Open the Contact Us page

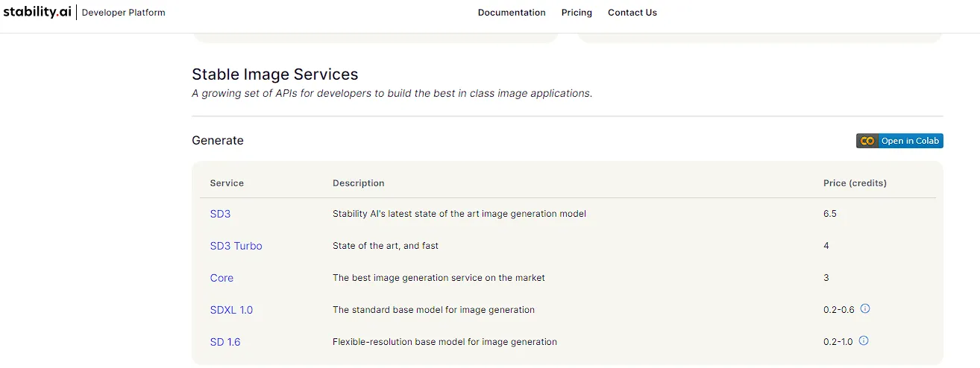click(632, 13)
